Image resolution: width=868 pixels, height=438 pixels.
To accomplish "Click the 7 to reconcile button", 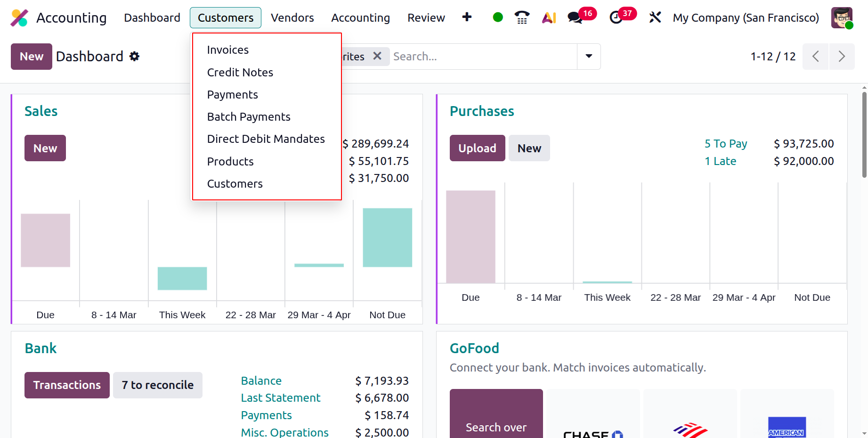I will [158, 385].
